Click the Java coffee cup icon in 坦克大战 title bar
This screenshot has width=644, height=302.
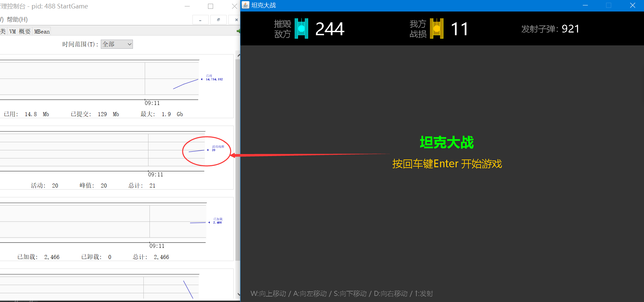pyautogui.click(x=246, y=5)
